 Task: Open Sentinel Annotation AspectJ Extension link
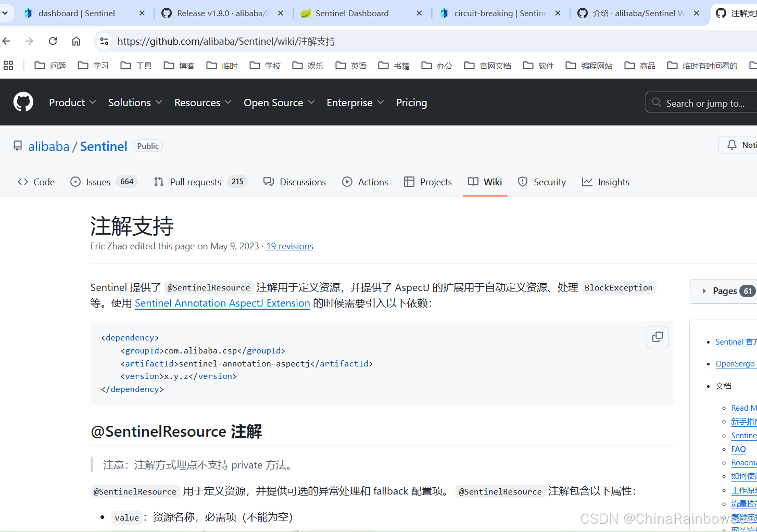click(x=222, y=303)
